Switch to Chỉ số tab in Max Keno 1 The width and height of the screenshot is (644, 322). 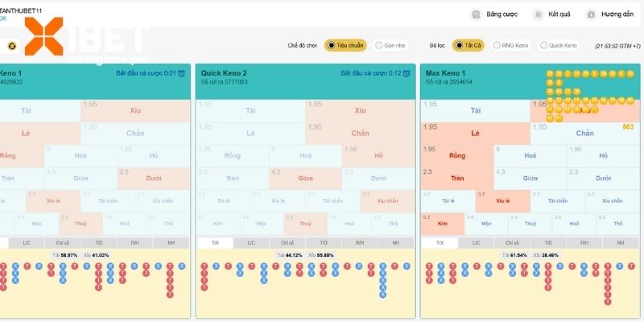[x=512, y=242]
